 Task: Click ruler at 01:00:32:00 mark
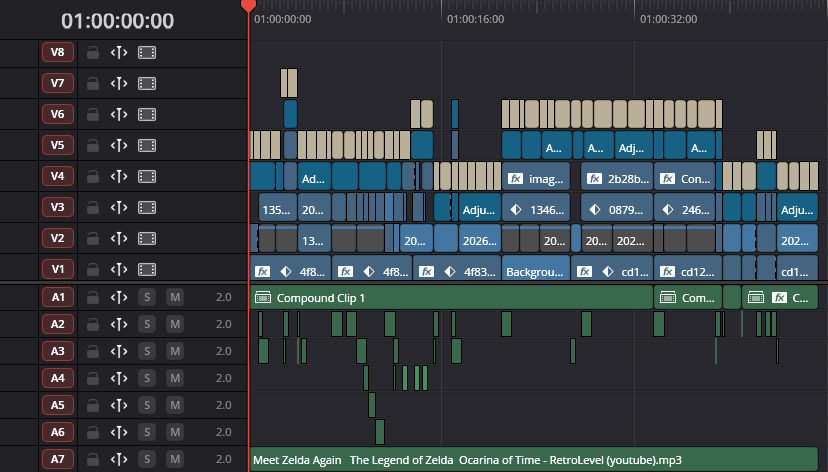tap(669, 19)
